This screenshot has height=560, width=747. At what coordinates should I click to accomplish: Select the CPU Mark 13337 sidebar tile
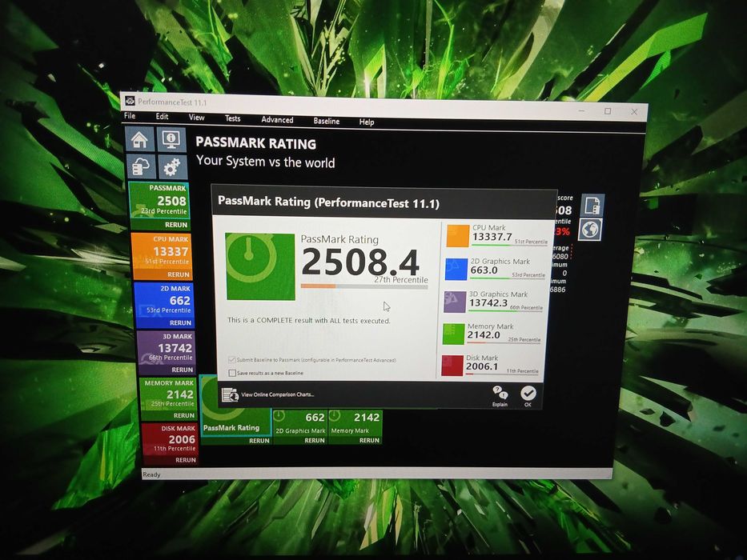(x=161, y=251)
